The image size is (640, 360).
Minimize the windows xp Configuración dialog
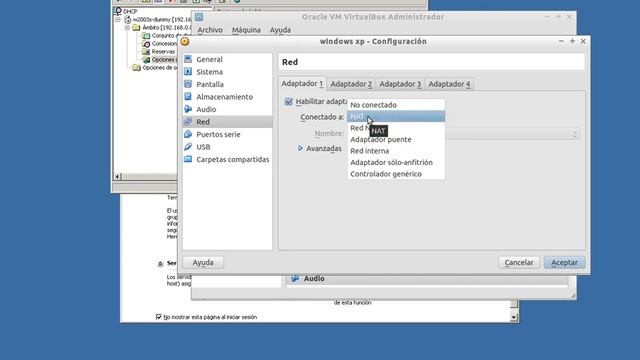click(561, 41)
